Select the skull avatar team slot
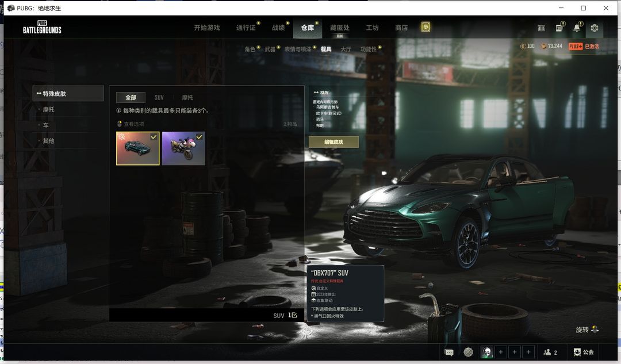The image size is (621, 364). click(x=487, y=352)
